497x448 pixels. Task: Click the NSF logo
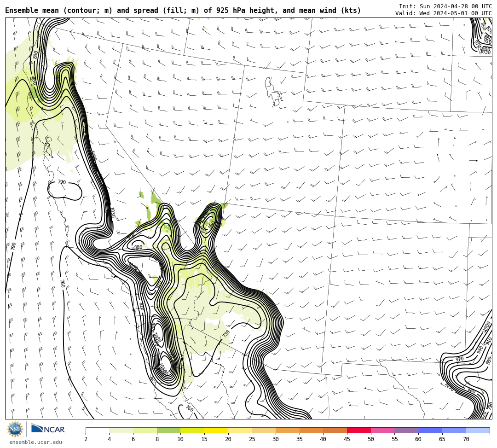coord(15,429)
